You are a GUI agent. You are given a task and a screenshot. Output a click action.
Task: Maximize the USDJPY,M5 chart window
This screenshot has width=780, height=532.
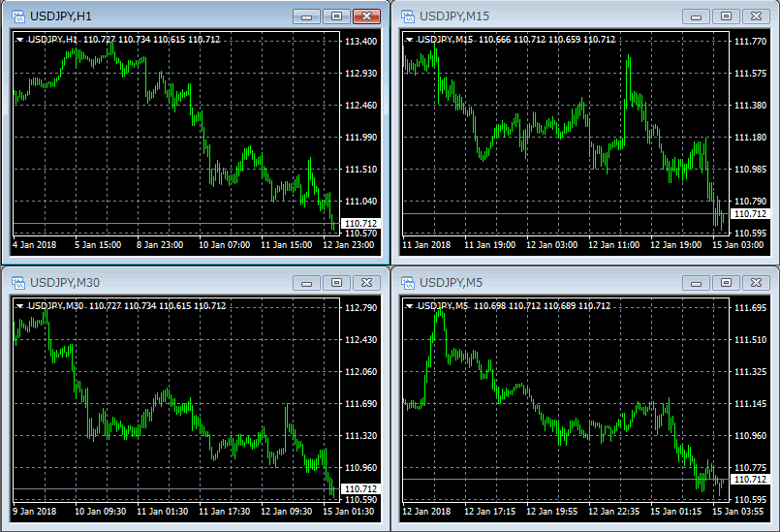(726, 283)
